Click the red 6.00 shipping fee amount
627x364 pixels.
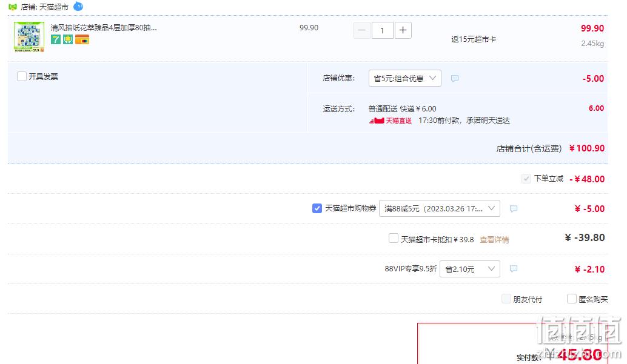(x=596, y=108)
